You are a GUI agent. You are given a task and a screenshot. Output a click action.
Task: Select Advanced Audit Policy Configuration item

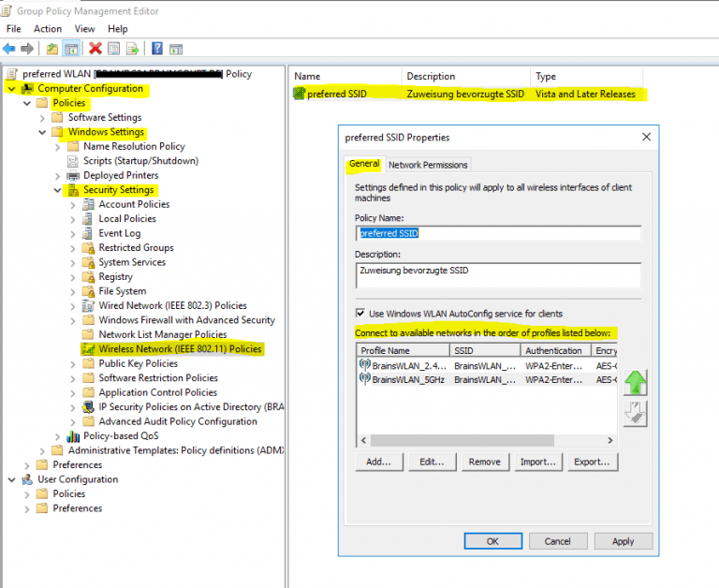(x=178, y=421)
